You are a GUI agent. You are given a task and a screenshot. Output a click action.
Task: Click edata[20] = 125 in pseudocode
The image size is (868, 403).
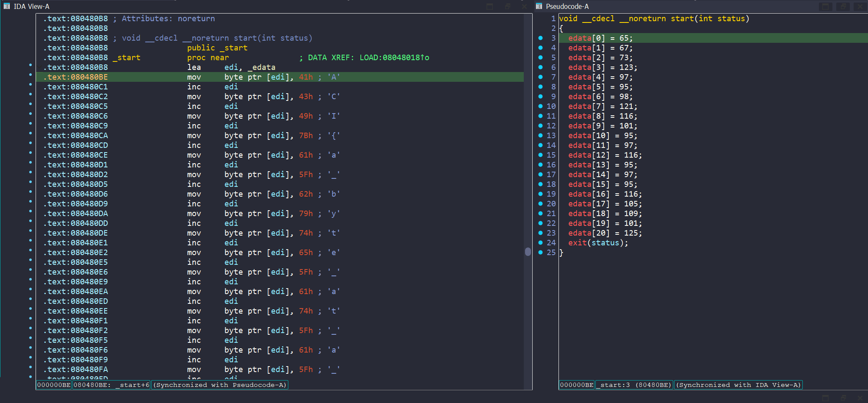point(605,233)
